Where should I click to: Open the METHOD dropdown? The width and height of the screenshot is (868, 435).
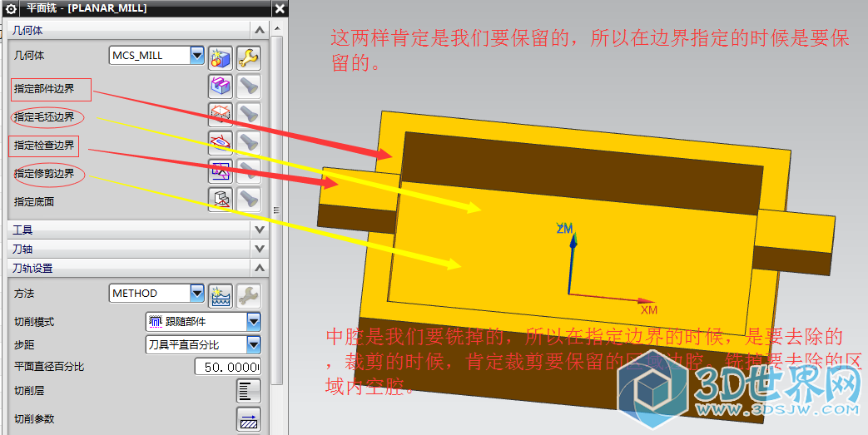[x=197, y=294]
